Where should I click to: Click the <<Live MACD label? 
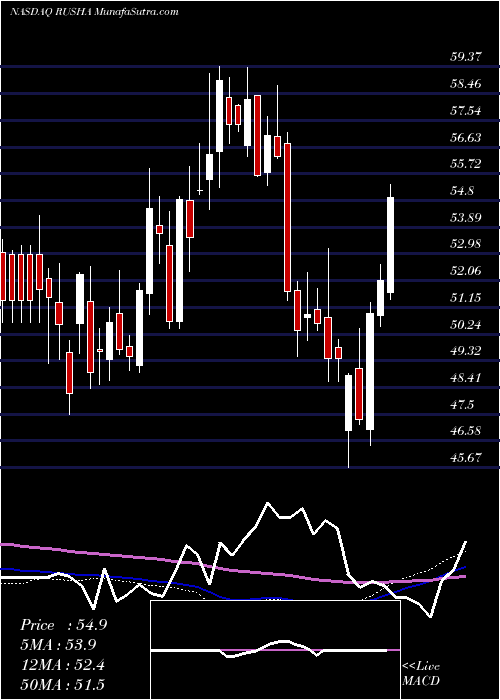click(421, 673)
